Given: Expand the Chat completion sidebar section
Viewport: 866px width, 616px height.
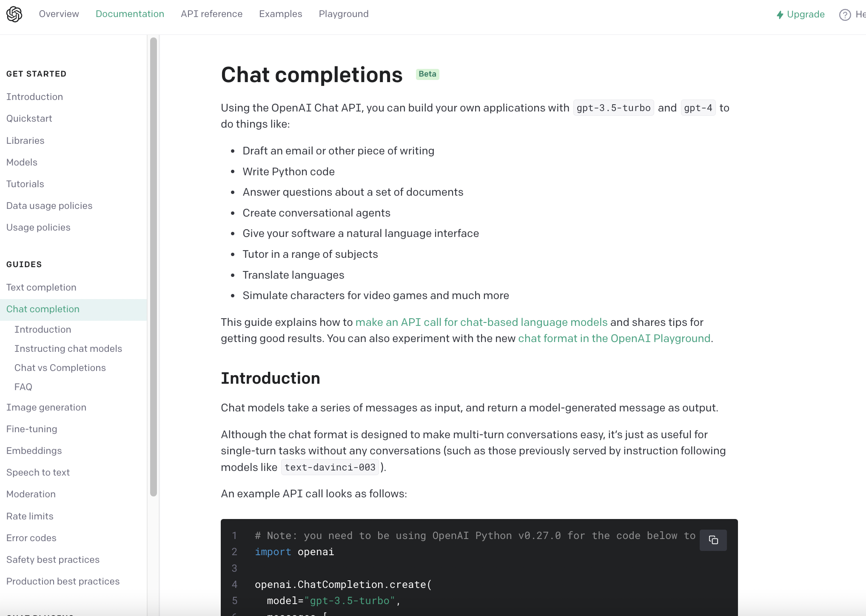Looking at the screenshot, I should click(x=43, y=309).
